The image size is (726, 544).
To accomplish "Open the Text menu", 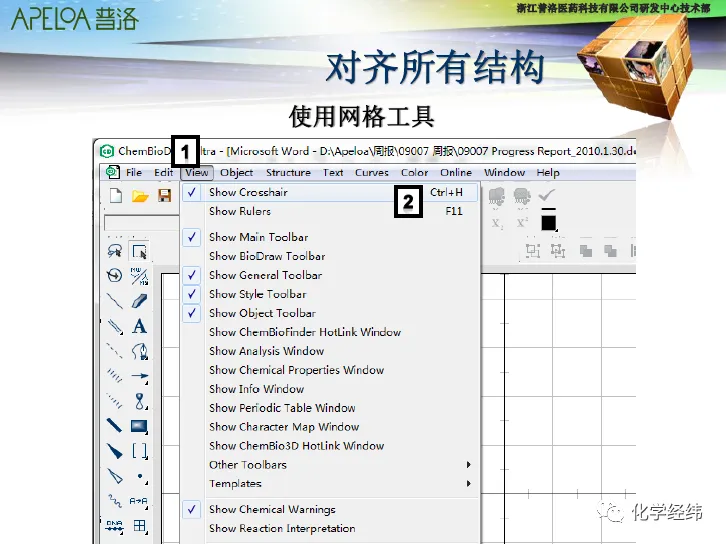I will 333,172.
